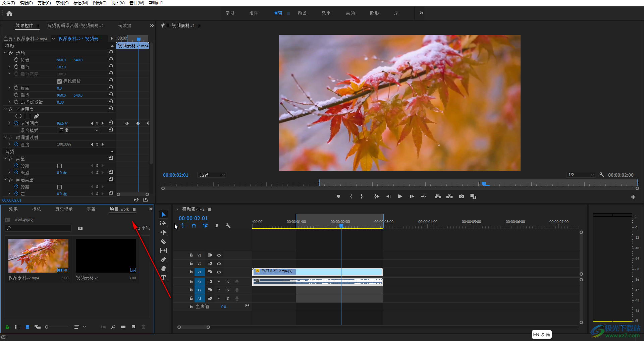Click the Lift button
The width and height of the screenshot is (644, 341).
(438, 196)
